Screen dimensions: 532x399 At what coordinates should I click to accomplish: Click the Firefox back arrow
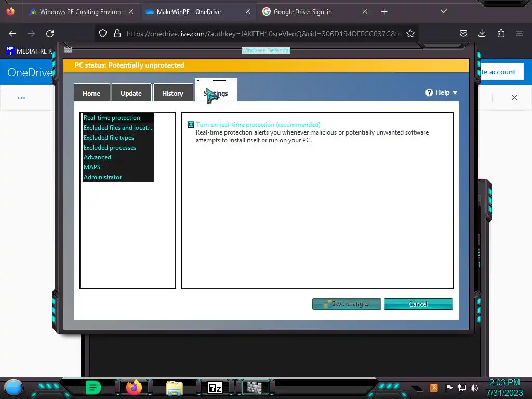(x=12, y=34)
